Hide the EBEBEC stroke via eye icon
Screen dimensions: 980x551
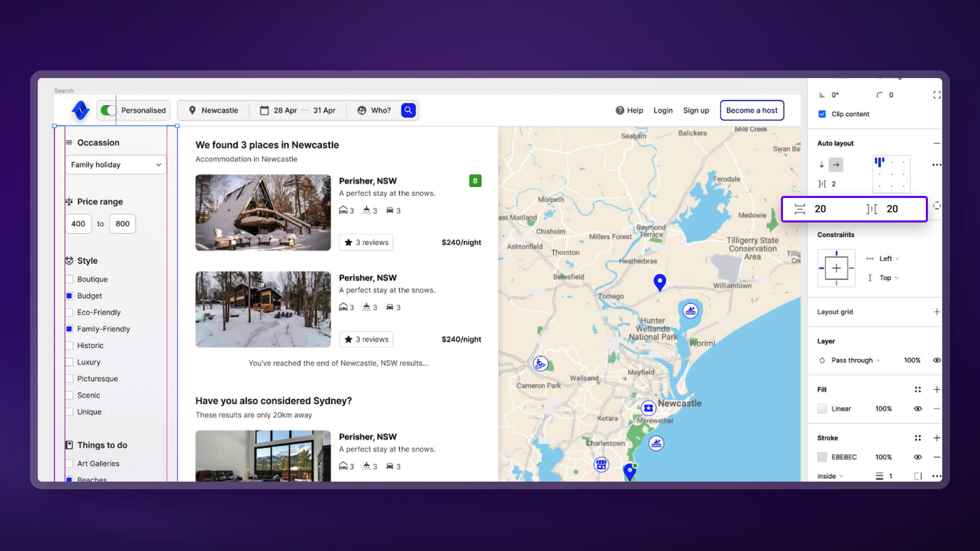tap(918, 457)
